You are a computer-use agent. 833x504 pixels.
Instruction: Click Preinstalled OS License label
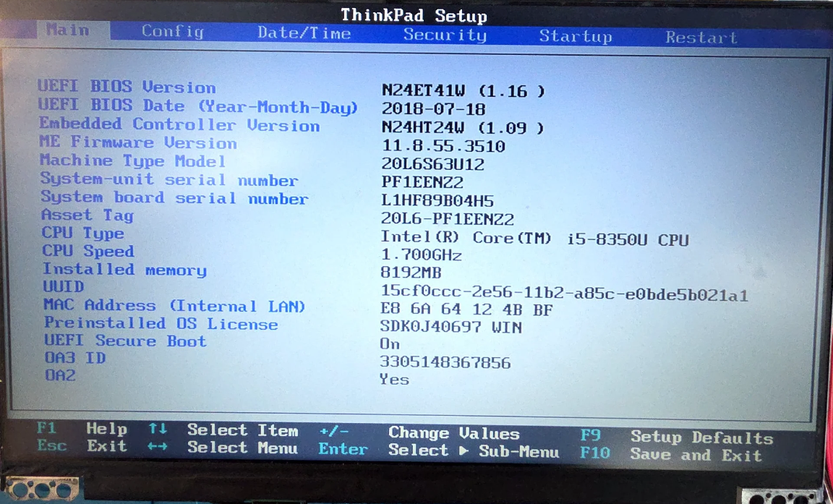coord(161,323)
